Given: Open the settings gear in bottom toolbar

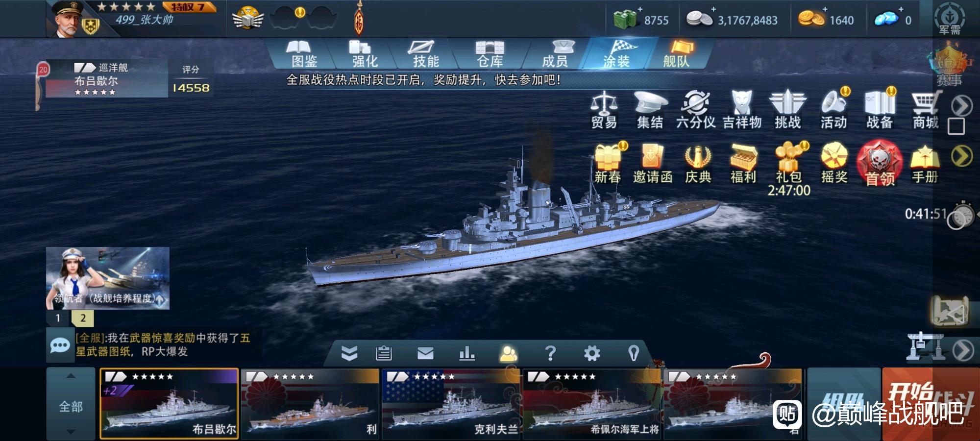Looking at the screenshot, I should pos(592,353).
